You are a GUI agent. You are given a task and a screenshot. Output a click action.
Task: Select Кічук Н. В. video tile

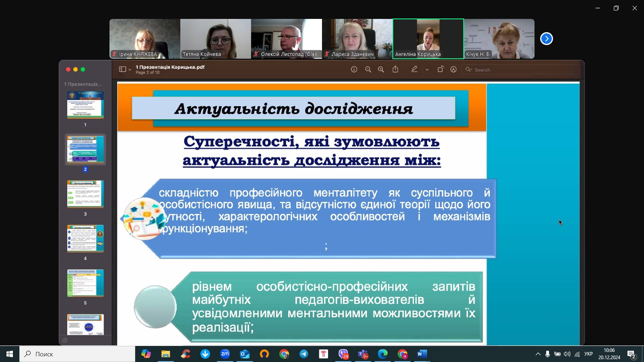(499, 39)
